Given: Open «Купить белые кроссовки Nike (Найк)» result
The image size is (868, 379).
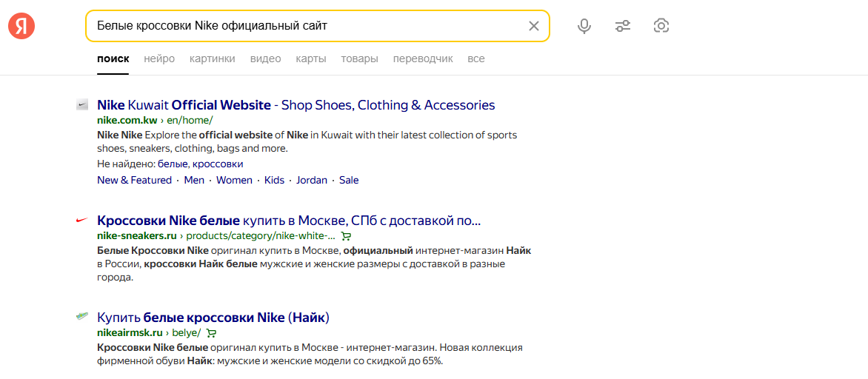Looking at the screenshot, I should tap(213, 318).
